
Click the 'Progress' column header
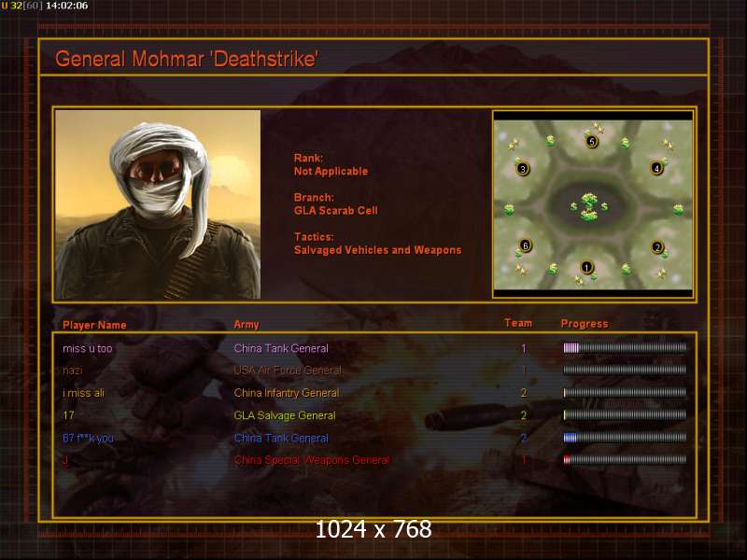585,324
